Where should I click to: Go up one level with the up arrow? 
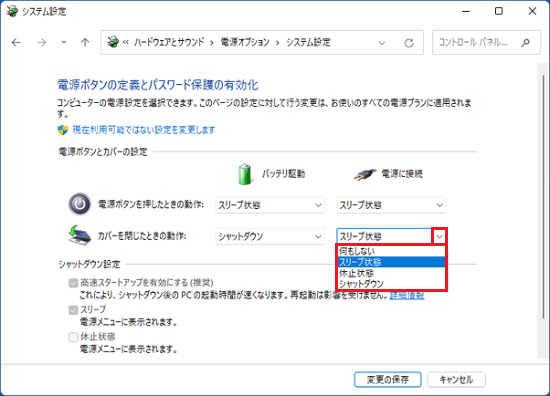pos(85,43)
